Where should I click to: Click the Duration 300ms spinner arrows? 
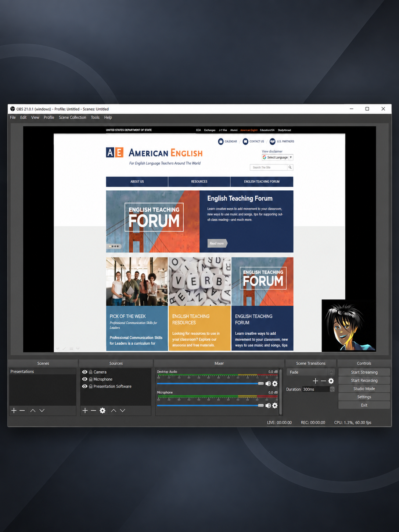(x=332, y=389)
